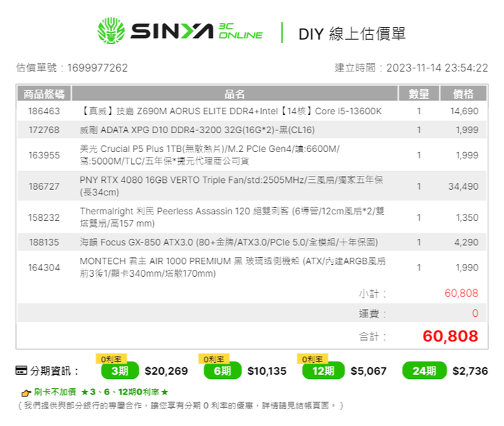504x426 pixels.
Task: Select the 3期 installment badge
Action: (120, 371)
